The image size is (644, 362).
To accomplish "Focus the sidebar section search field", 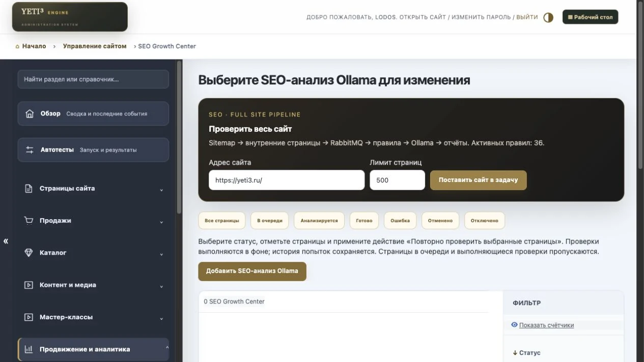I will [x=93, y=79].
